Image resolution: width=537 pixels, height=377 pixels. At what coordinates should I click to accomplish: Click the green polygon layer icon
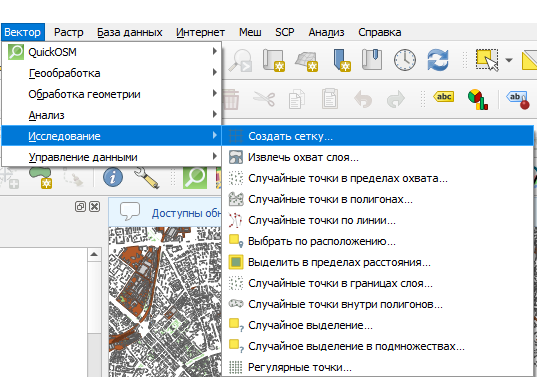(x=41, y=177)
